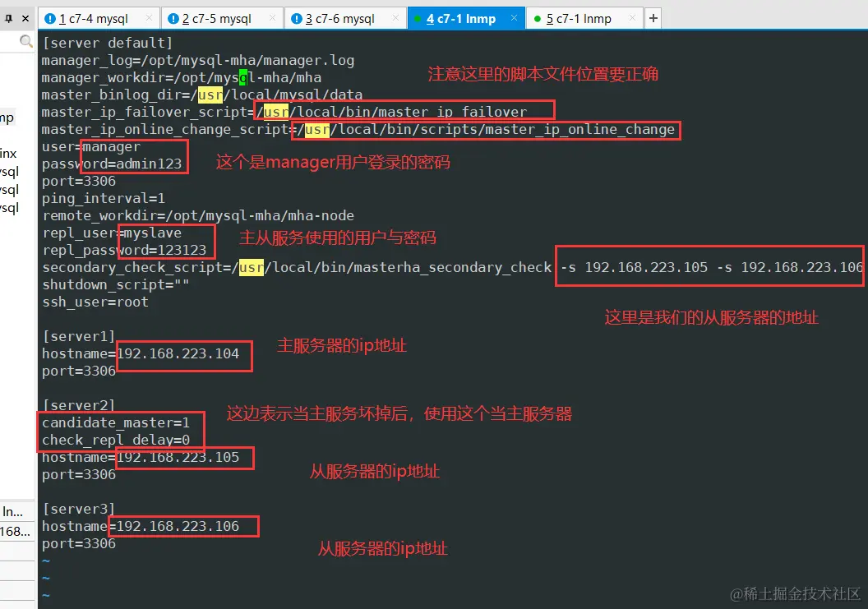Image resolution: width=868 pixels, height=609 pixels.
Task: Click the 'ssh_user=root' line
Action: pyautogui.click(x=95, y=302)
